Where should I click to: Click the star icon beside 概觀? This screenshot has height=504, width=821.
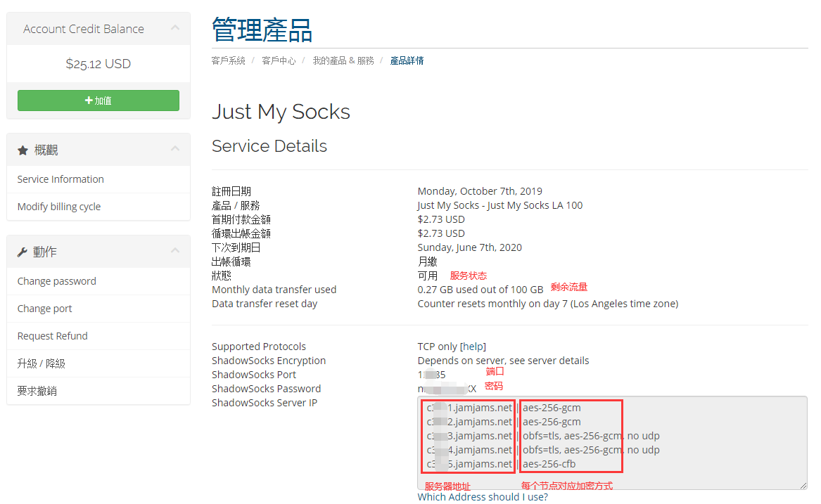click(23, 150)
